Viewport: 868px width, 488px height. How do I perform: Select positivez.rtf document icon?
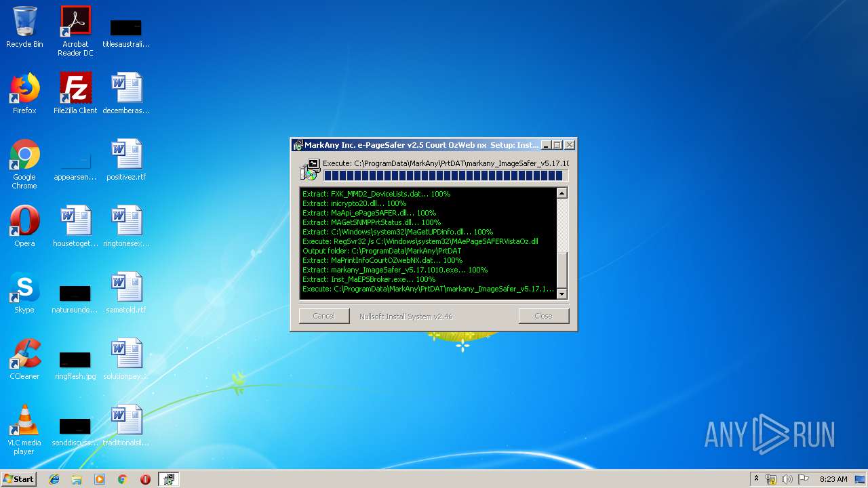pos(126,161)
